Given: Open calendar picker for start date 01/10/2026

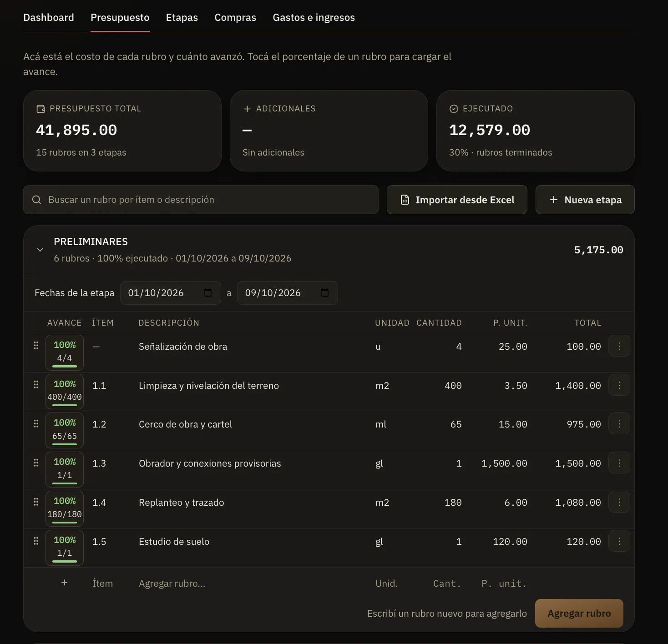Looking at the screenshot, I should click(208, 292).
